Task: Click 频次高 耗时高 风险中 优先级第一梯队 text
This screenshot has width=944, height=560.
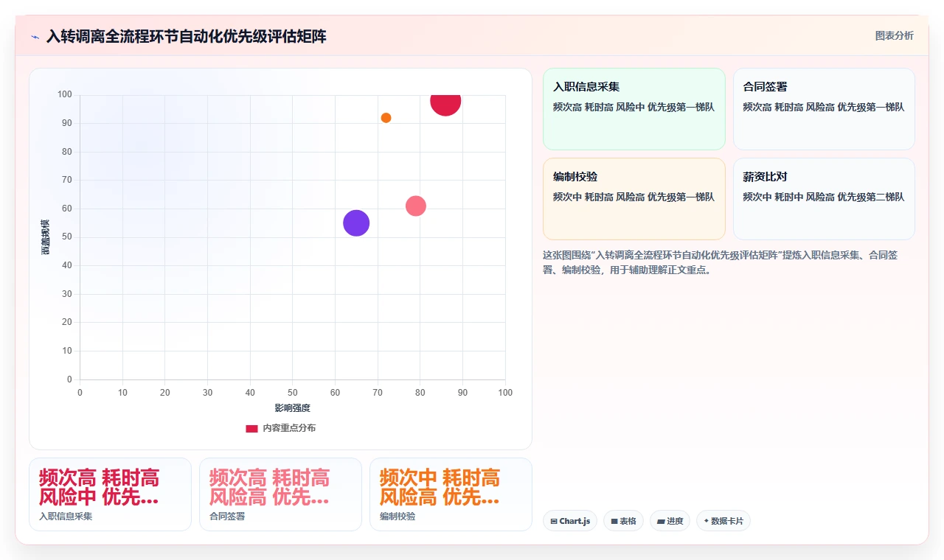Action: [634, 107]
